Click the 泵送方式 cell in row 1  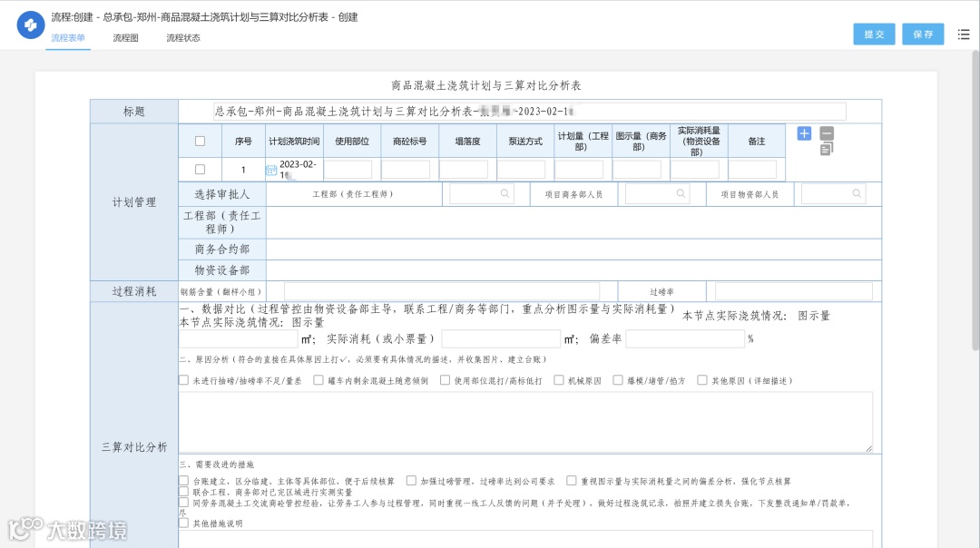tap(521, 170)
